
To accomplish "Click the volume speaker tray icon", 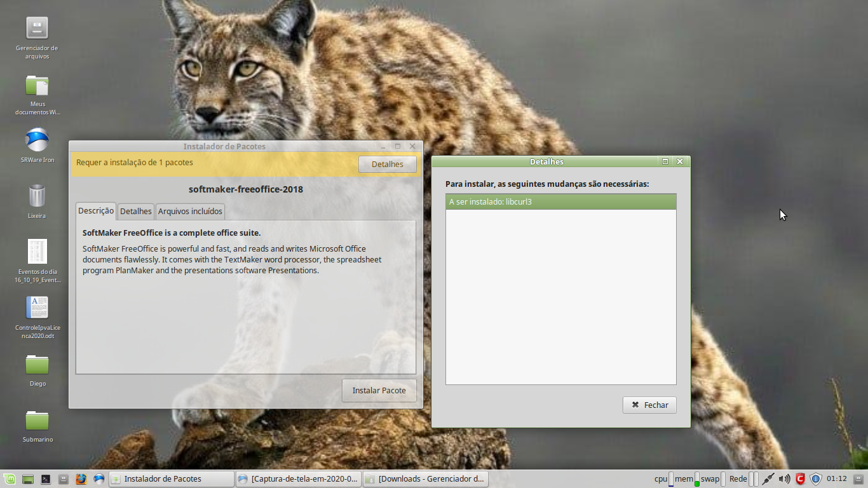I will [x=784, y=479].
